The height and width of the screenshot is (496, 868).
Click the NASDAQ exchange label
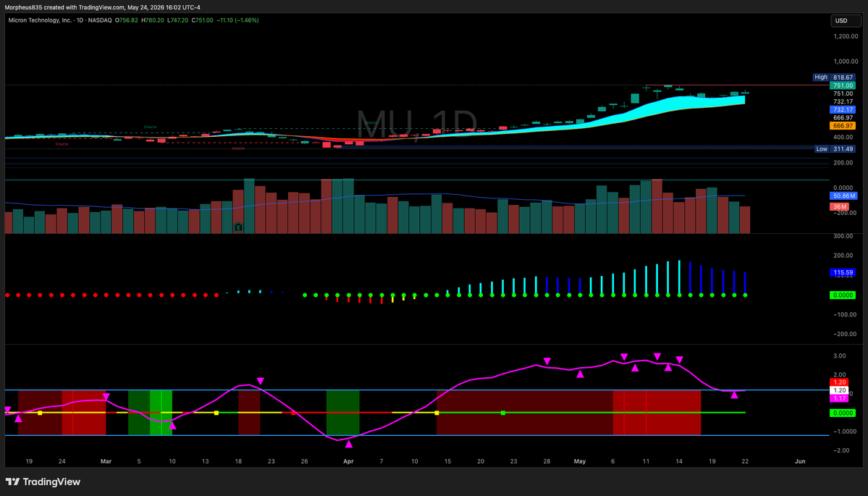100,20
